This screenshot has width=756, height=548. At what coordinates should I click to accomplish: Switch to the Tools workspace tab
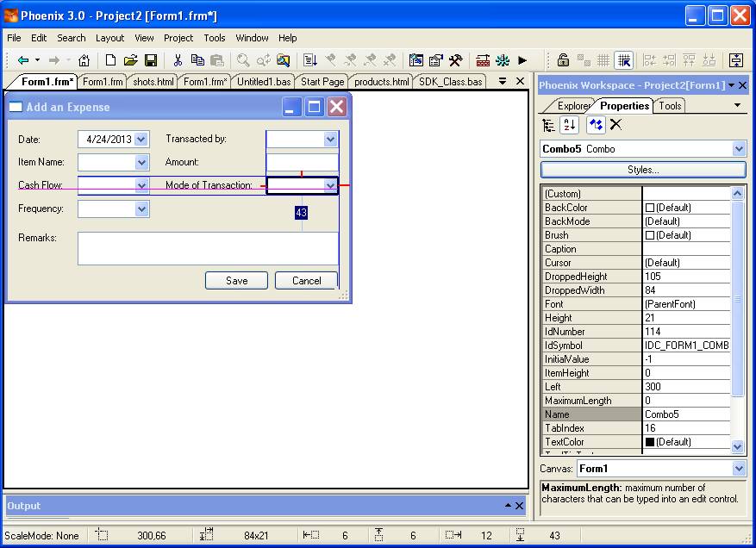[x=670, y=106]
